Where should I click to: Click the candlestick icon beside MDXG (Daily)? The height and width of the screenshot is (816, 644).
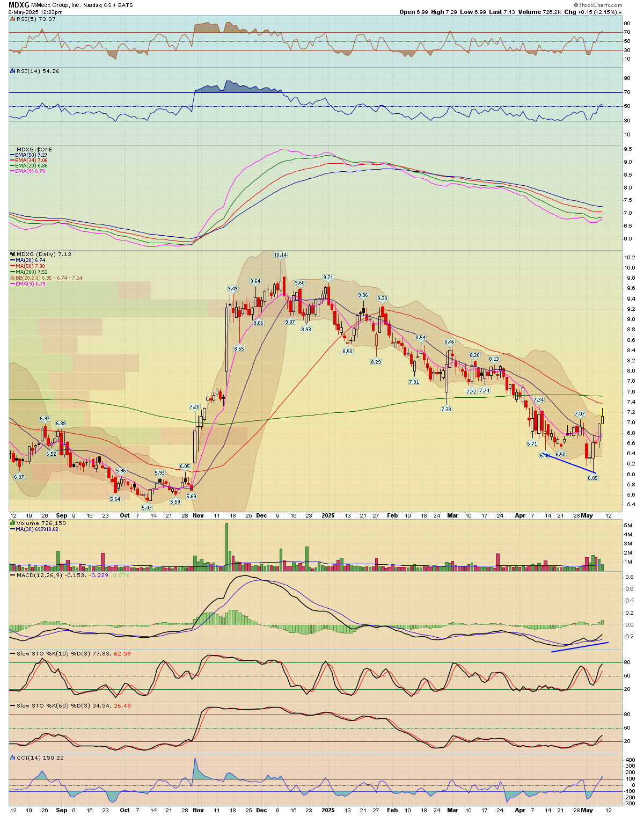(x=13, y=254)
